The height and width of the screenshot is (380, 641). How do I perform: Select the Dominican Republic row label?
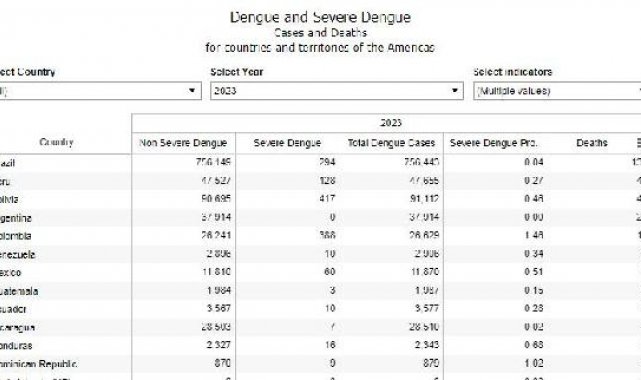coord(38,364)
